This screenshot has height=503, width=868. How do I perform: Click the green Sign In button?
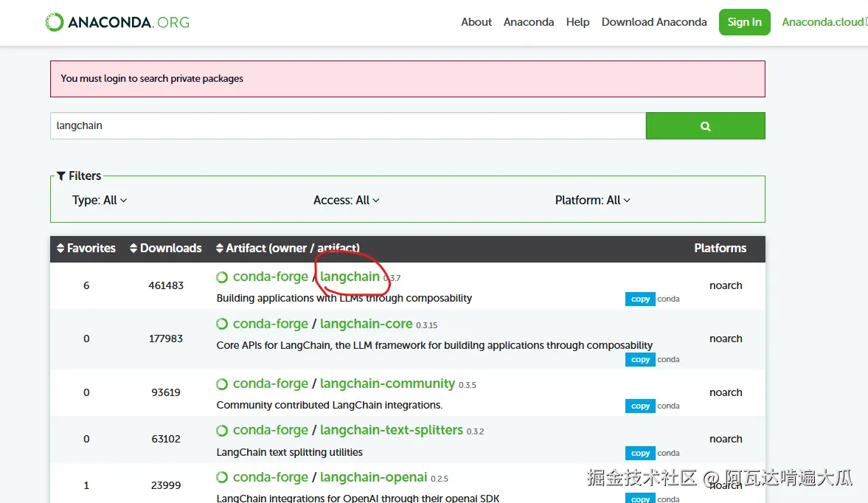click(x=745, y=22)
